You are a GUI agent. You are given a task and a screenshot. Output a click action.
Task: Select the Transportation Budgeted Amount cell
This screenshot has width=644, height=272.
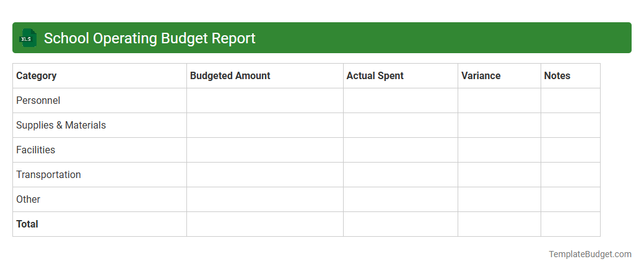point(265,174)
